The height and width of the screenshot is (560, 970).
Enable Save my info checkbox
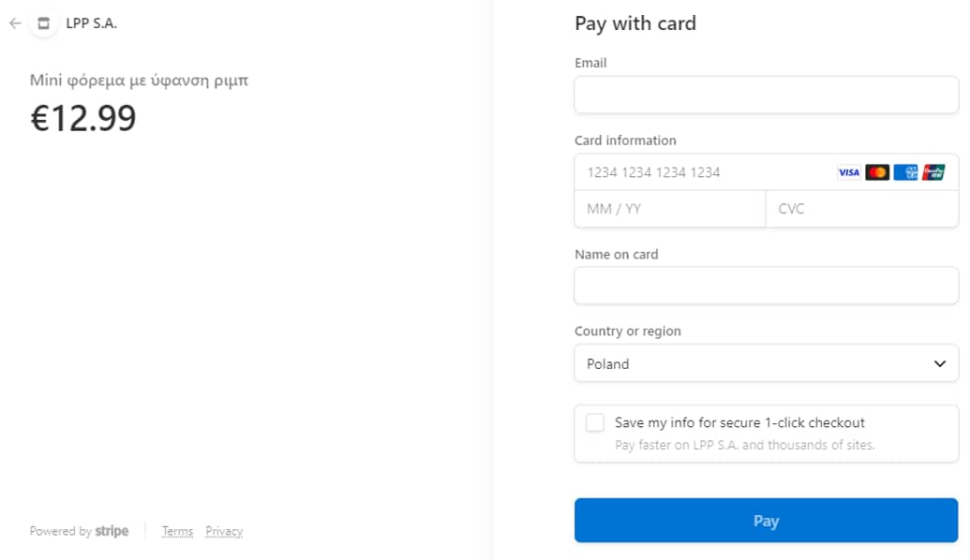pyautogui.click(x=595, y=422)
